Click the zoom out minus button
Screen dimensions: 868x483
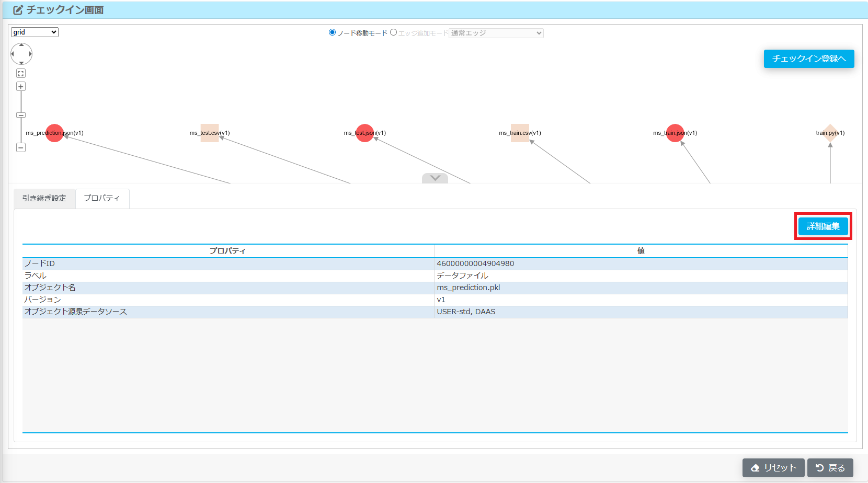point(21,148)
